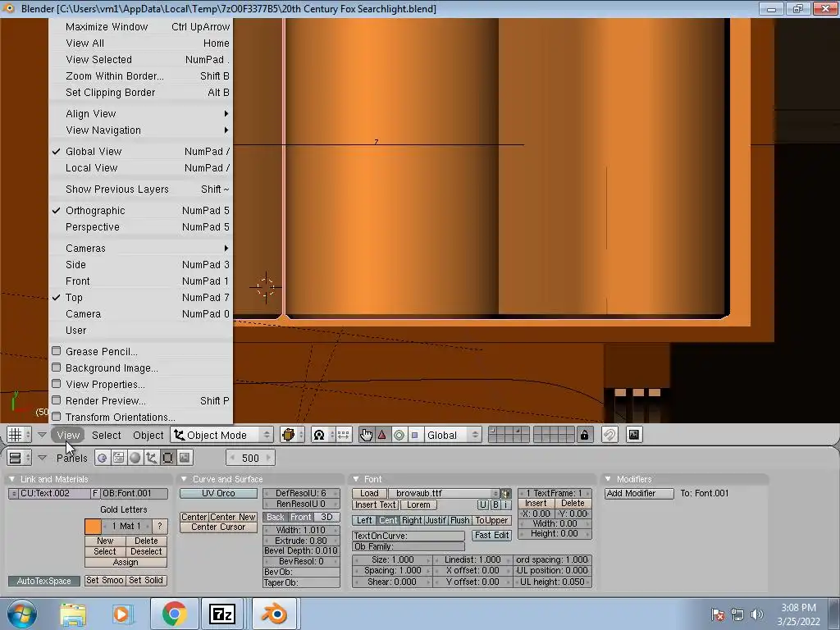
Task: Click the Add Modifier button
Action: [x=638, y=493]
